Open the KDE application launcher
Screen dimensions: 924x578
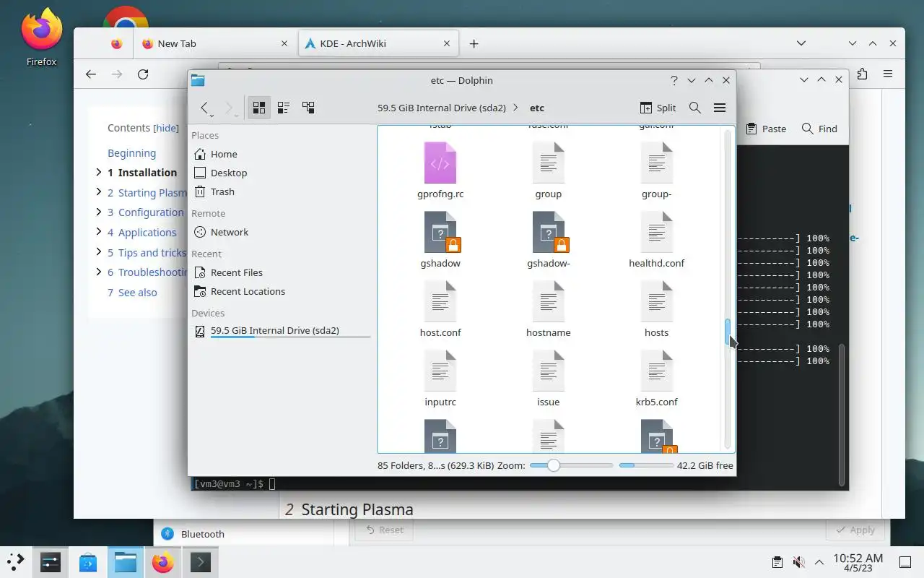(16, 561)
